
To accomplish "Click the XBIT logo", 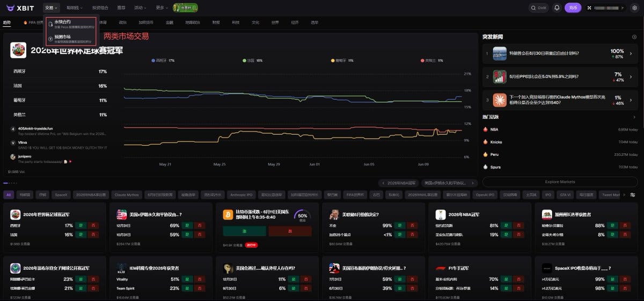I will (20, 8).
